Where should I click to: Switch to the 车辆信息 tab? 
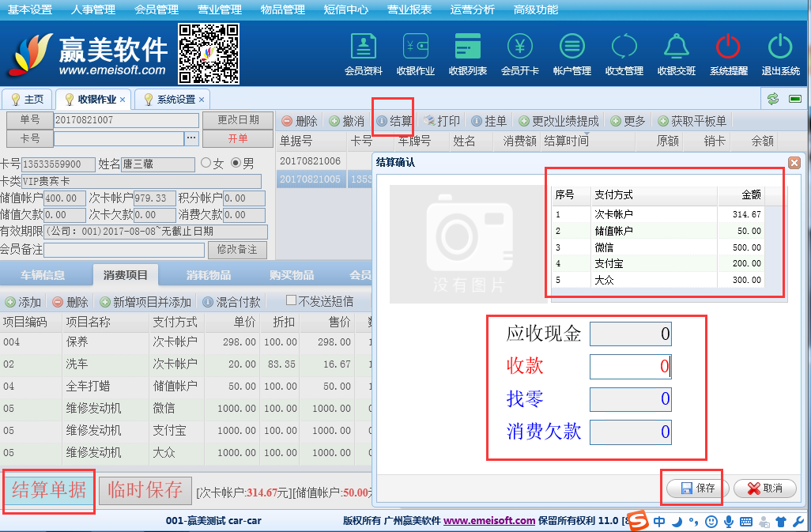click(43, 275)
